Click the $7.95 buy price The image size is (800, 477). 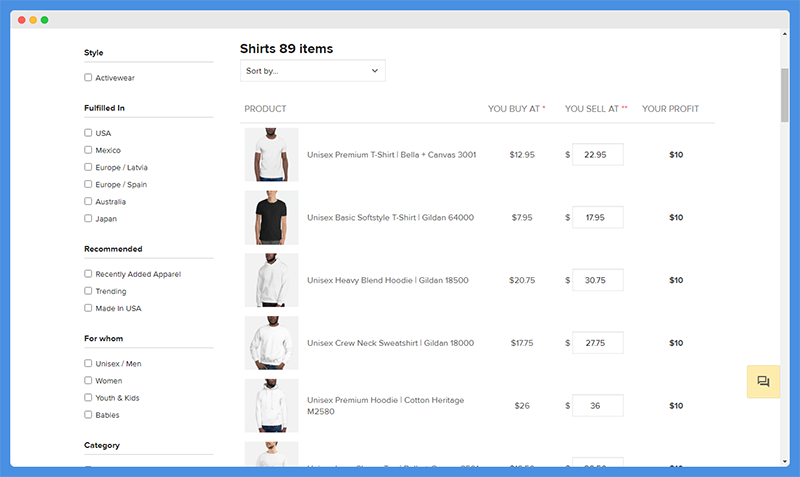coord(522,217)
